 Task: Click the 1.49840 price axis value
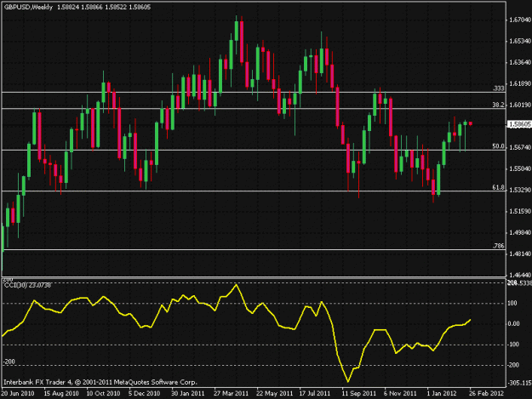click(x=520, y=232)
